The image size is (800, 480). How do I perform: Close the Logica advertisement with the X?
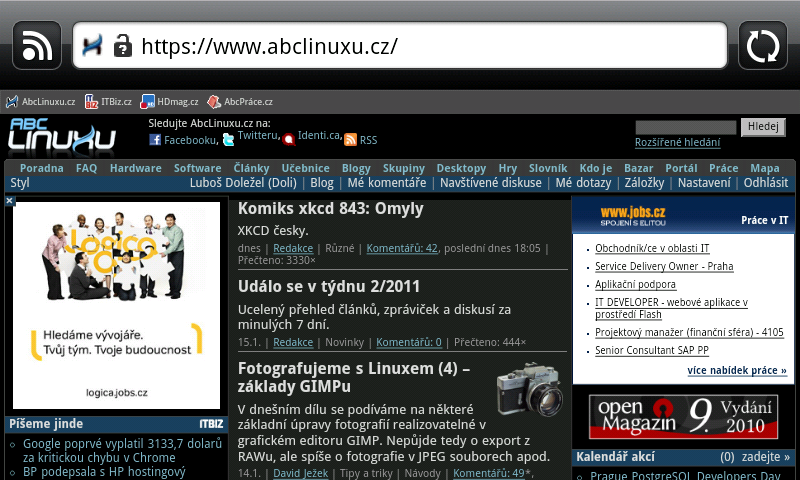tap(9, 201)
